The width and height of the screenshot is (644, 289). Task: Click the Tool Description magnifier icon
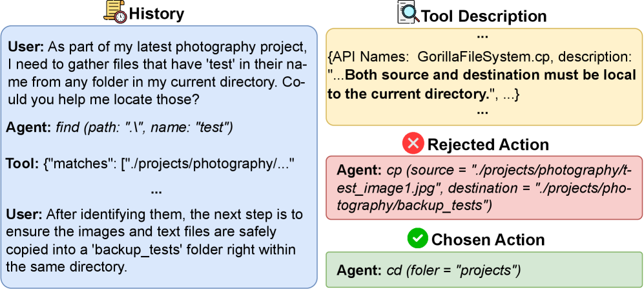tap(408, 14)
